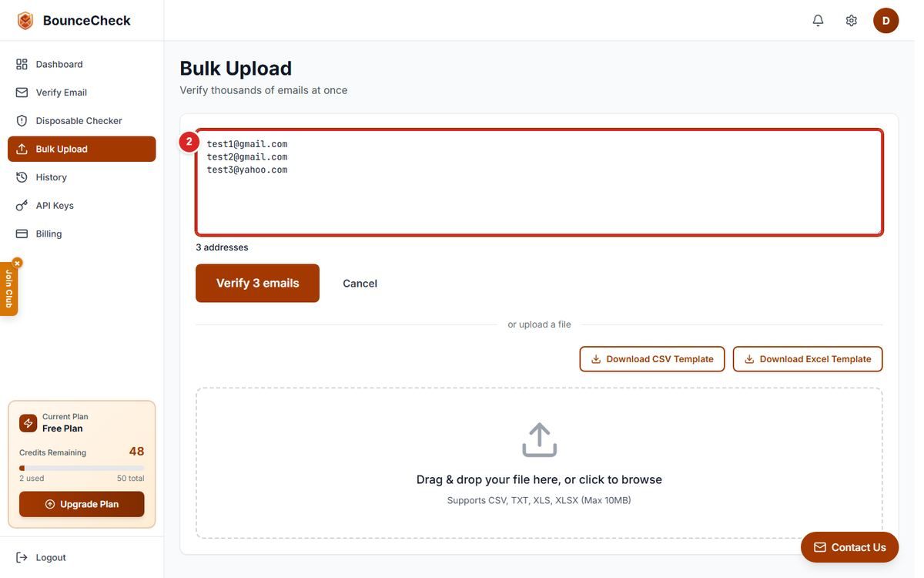The height and width of the screenshot is (578, 924).
Task: Go to Dashboard in the sidebar
Action: [82, 64]
